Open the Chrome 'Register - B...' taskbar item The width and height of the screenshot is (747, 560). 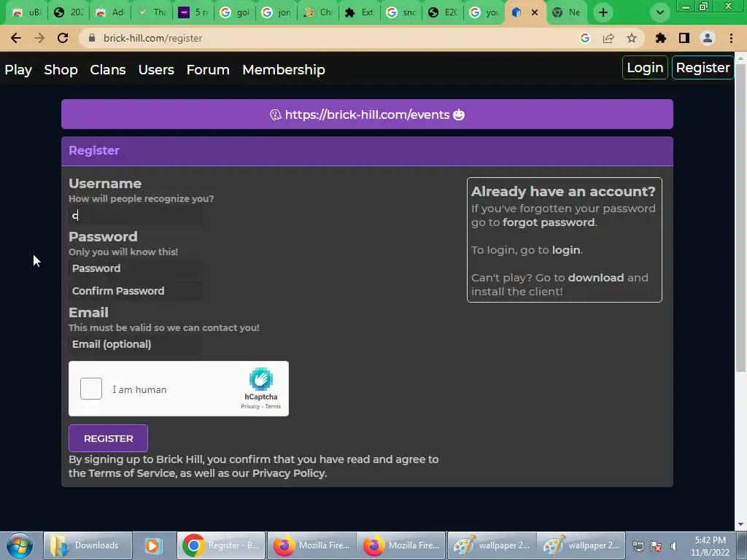[x=221, y=545]
